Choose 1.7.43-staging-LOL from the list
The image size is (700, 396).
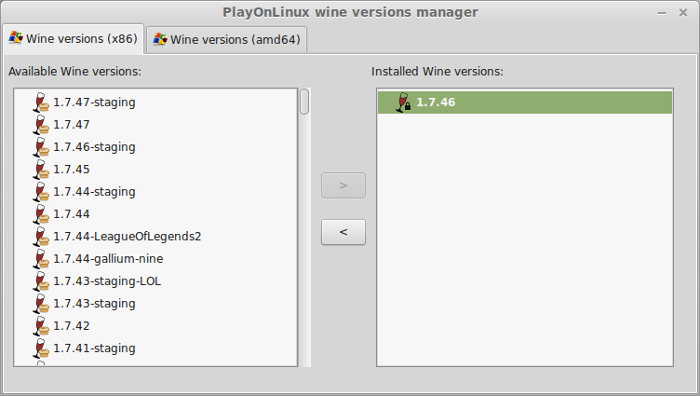click(107, 281)
